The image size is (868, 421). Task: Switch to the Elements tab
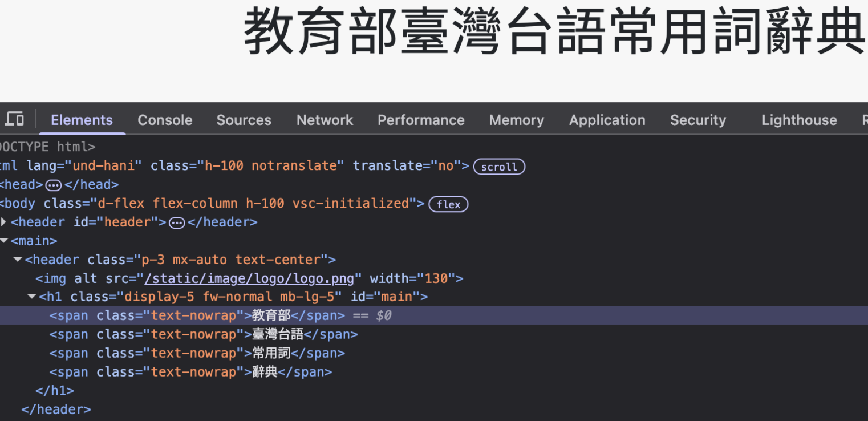click(x=82, y=120)
